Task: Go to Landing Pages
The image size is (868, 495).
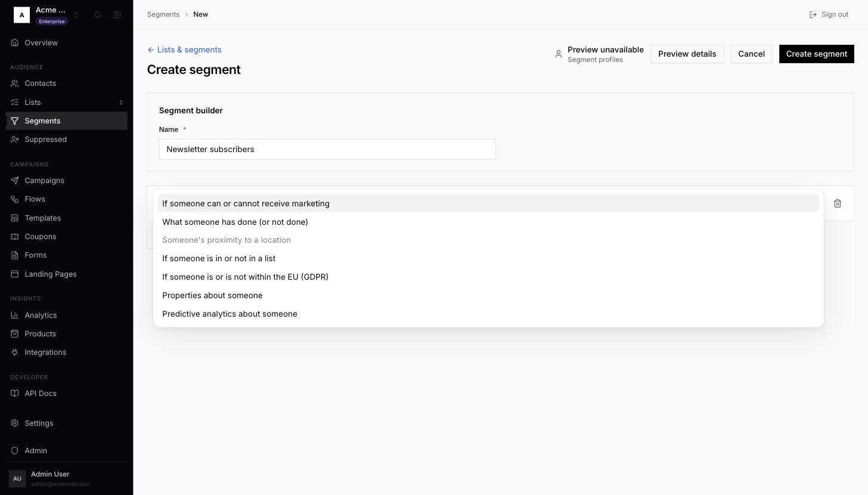Action: click(67, 274)
